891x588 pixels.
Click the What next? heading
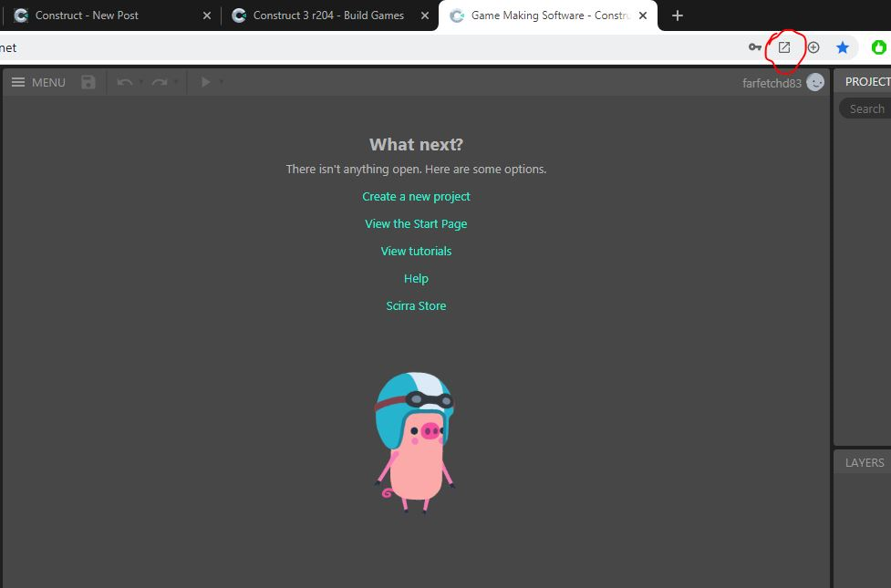tap(416, 144)
